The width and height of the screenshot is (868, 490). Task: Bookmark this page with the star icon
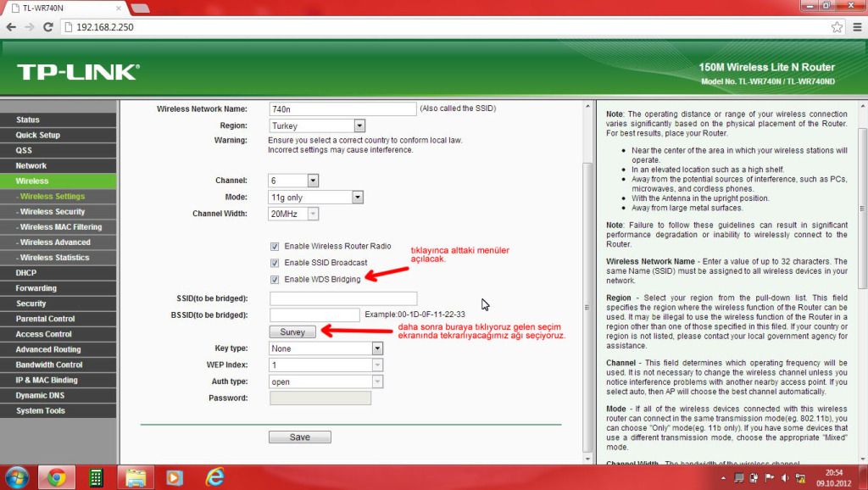tap(837, 27)
